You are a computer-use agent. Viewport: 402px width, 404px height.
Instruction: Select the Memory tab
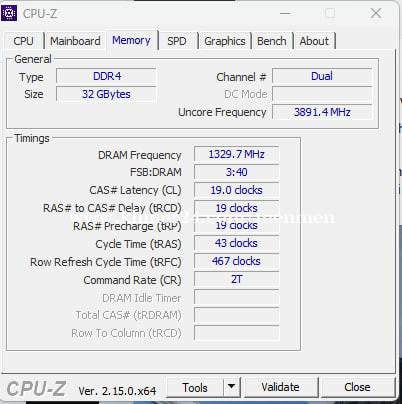click(x=131, y=40)
